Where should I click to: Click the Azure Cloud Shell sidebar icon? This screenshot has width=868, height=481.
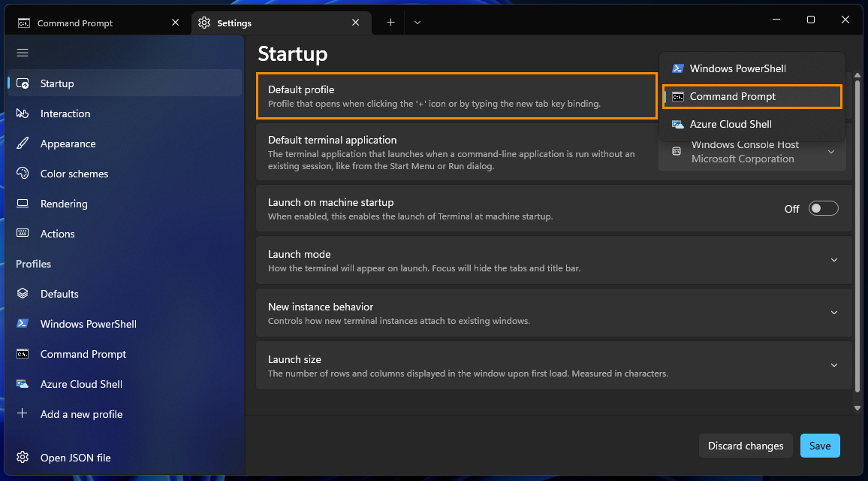(22, 383)
